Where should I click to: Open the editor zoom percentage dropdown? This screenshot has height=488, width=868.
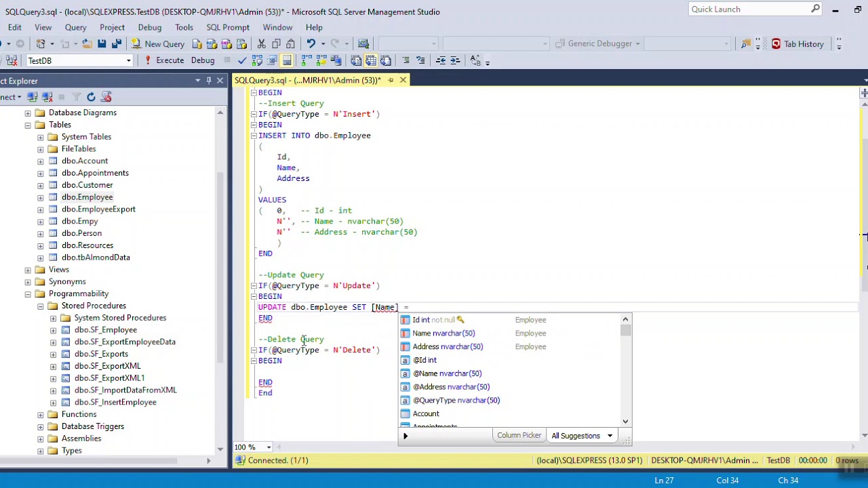[269, 447]
